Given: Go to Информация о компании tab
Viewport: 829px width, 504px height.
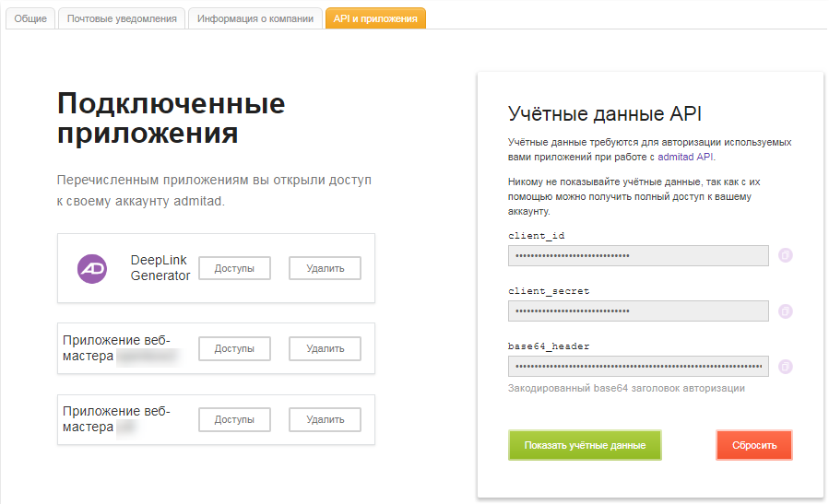Looking at the screenshot, I should click(x=255, y=18).
